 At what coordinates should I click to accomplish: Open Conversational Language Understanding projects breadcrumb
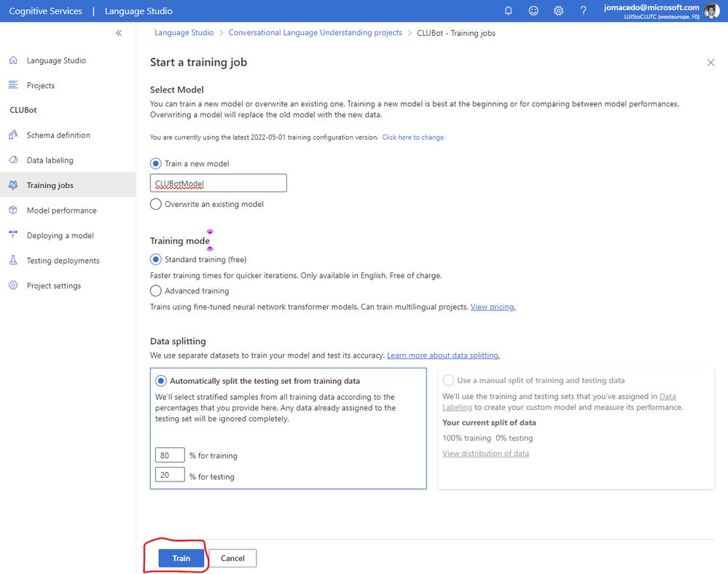tap(316, 33)
